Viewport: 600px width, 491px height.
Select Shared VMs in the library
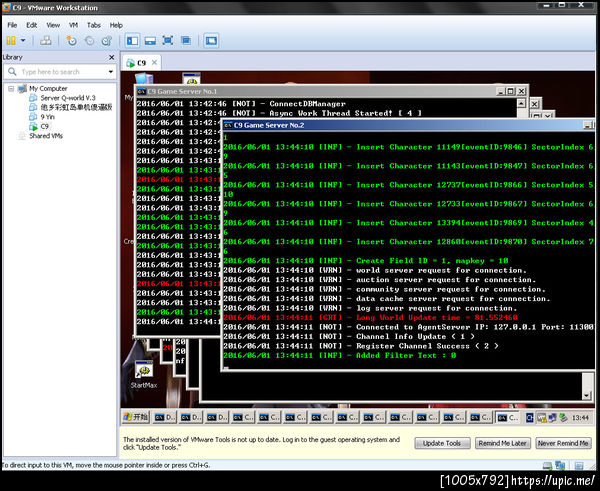(46, 136)
